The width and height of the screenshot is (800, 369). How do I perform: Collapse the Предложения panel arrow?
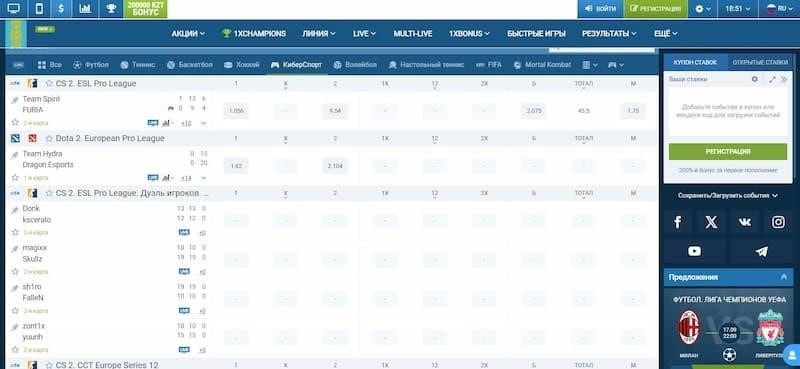tap(784, 277)
